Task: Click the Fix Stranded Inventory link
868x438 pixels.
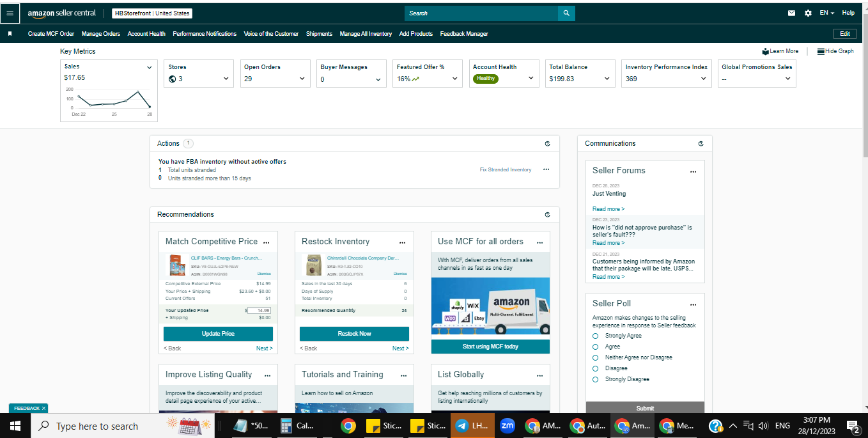Action: tap(506, 169)
